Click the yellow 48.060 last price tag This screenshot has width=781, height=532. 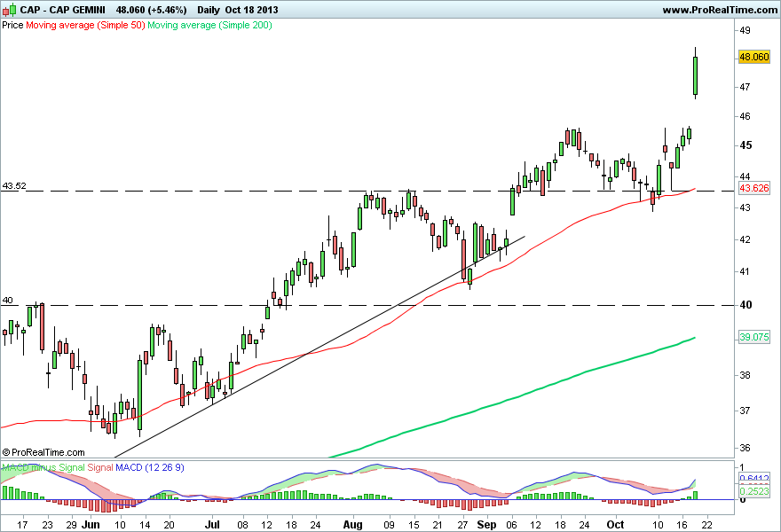click(x=754, y=57)
